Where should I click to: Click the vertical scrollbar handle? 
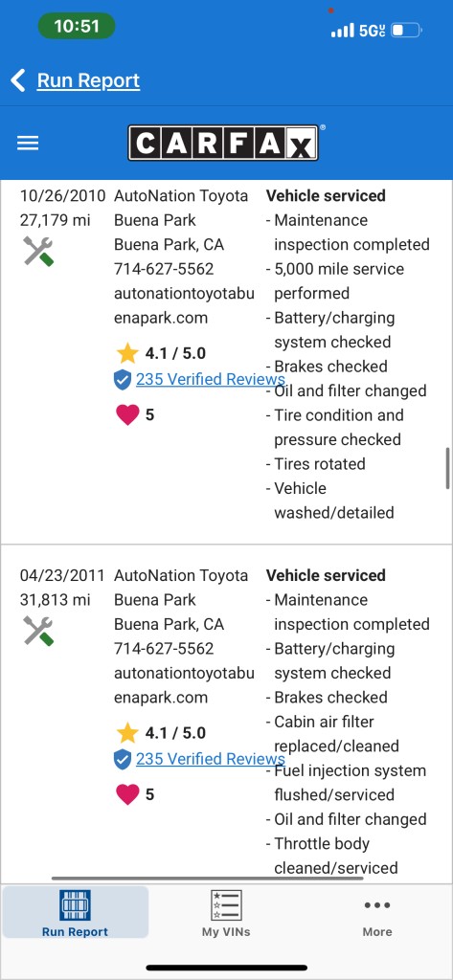(x=448, y=468)
